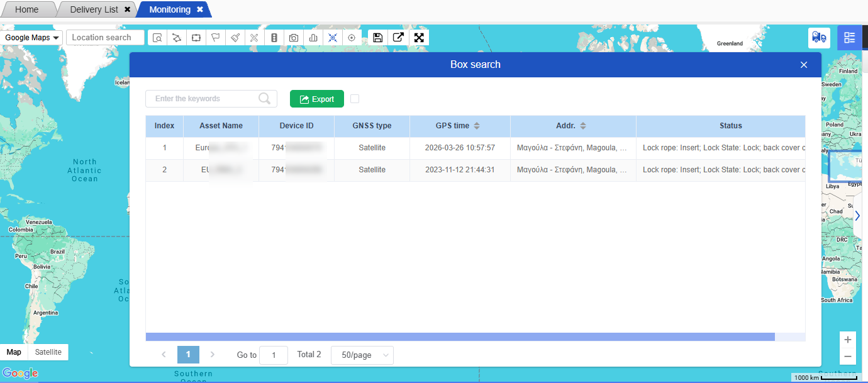Click the save floppy disk icon
Viewport: 868px width, 383px height.
coord(377,38)
